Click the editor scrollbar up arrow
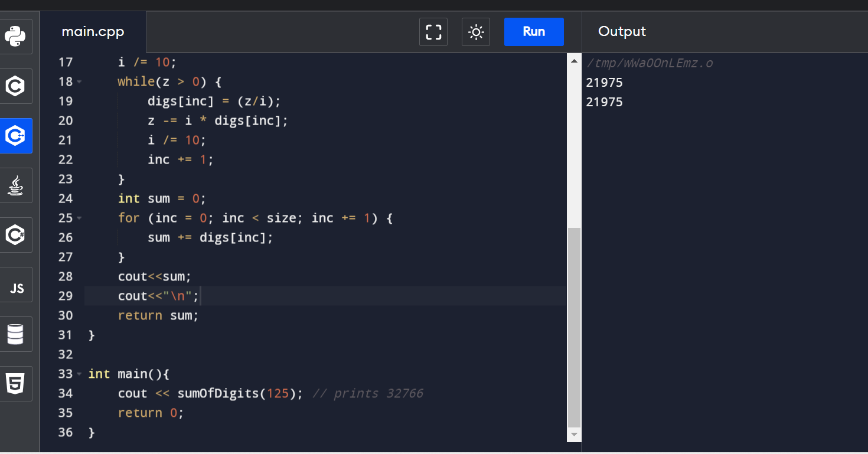This screenshot has height=454, width=868. click(574, 60)
